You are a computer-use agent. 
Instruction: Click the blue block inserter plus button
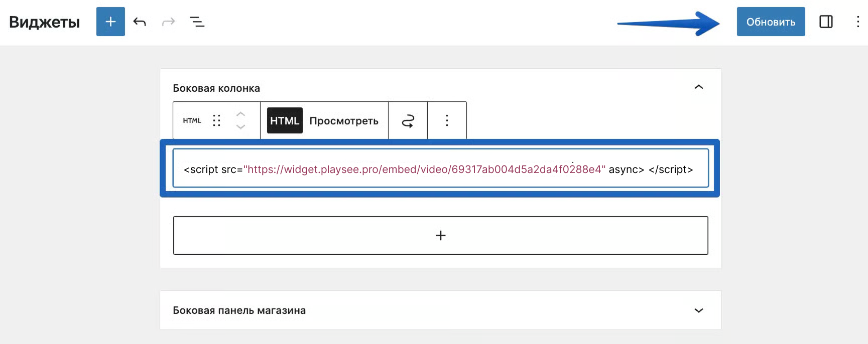[x=110, y=22]
